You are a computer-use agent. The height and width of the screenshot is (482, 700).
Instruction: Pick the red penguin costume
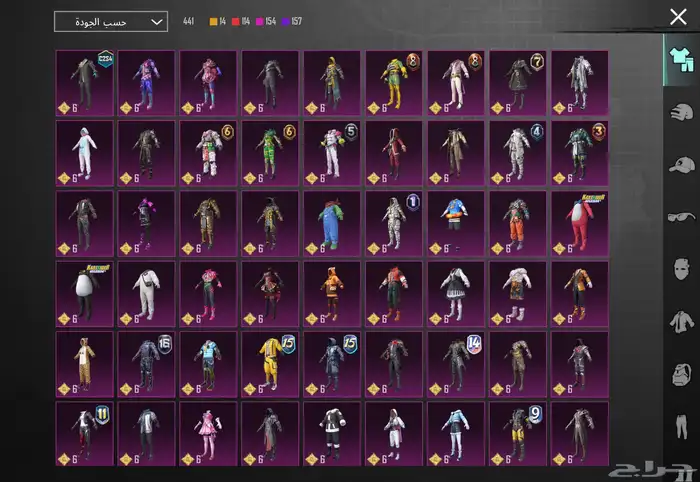[579, 224]
